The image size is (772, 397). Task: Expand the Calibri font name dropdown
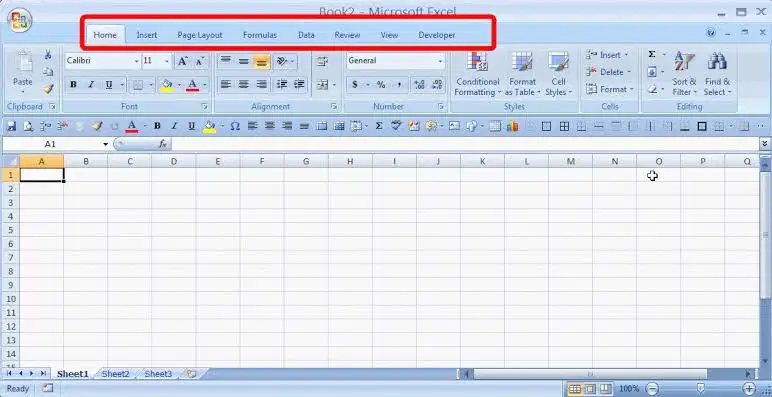pyautogui.click(x=136, y=61)
